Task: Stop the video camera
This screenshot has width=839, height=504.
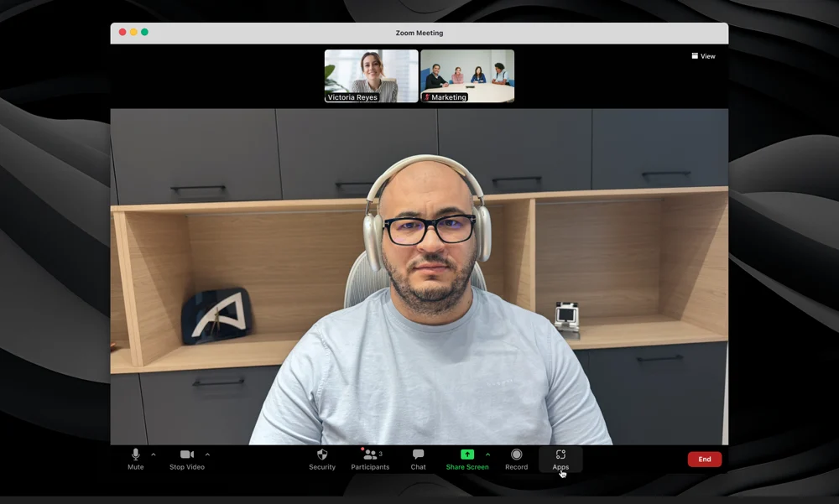Action: tap(187, 460)
